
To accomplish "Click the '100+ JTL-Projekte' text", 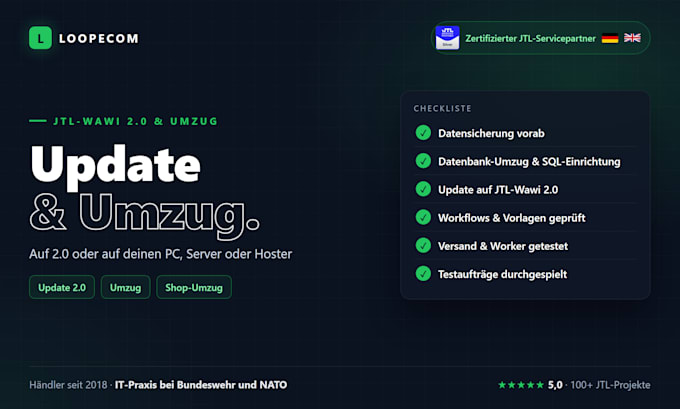I will coord(610,385).
